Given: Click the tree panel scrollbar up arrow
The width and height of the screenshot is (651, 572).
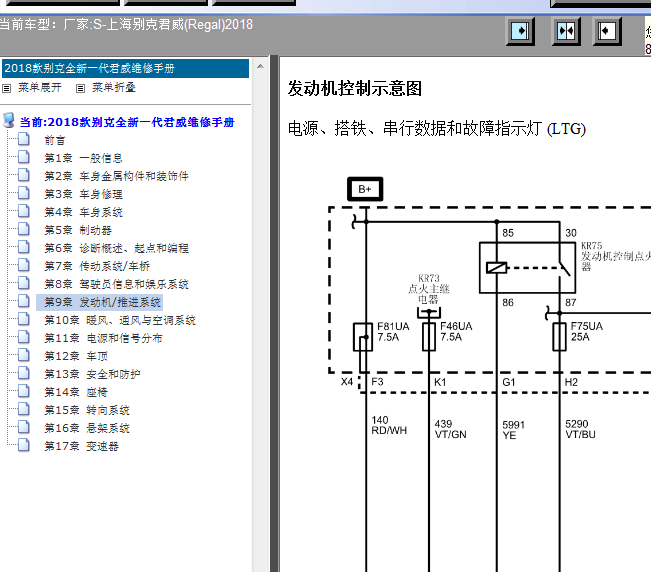Looking at the screenshot, I should pos(260,66).
